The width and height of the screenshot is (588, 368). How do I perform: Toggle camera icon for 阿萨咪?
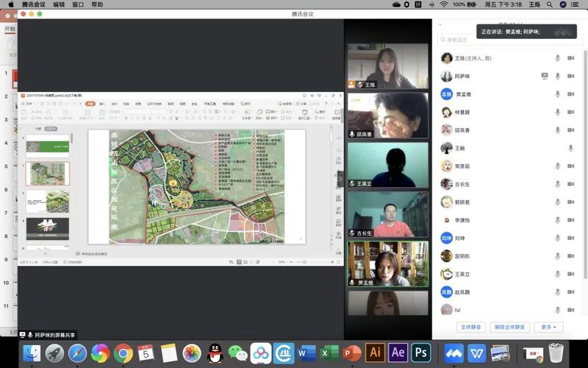[570, 76]
